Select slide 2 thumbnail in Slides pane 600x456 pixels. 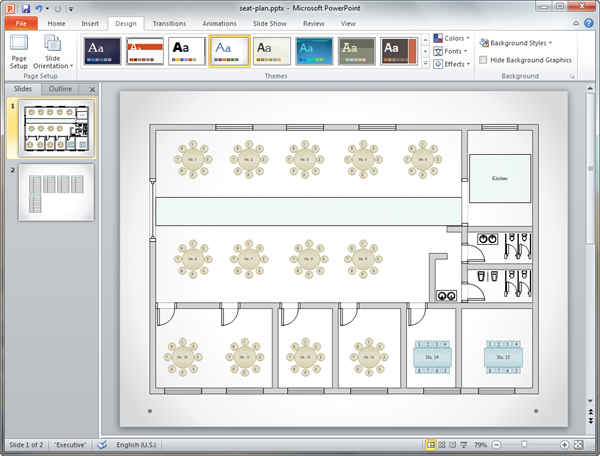[56, 192]
